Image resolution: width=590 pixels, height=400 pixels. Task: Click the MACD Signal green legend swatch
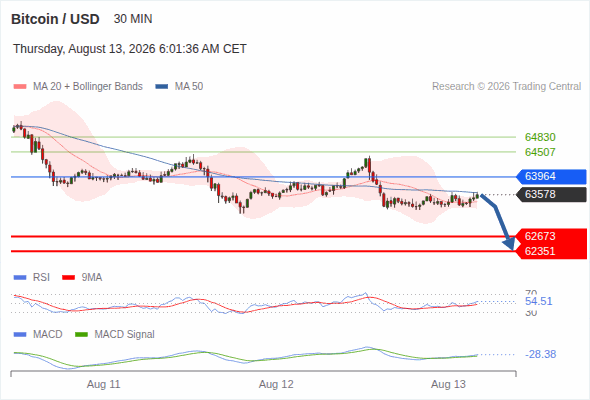81,334
